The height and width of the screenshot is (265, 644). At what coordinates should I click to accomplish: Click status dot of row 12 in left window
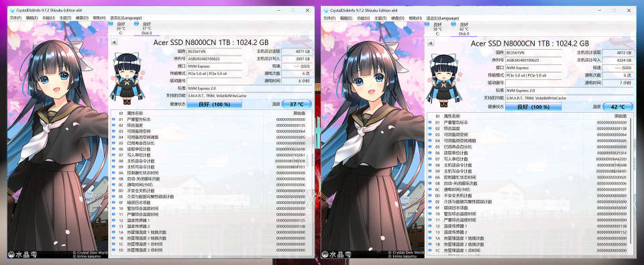click(x=114, y=220)
